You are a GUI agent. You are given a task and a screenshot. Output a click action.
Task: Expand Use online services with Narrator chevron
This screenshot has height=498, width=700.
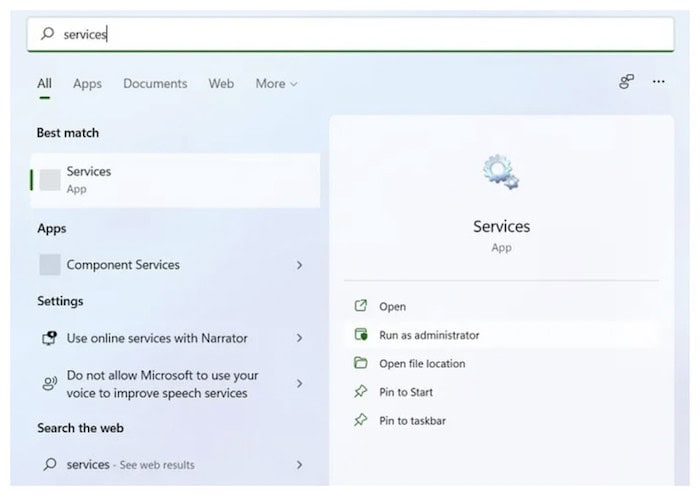pos(299,338)
